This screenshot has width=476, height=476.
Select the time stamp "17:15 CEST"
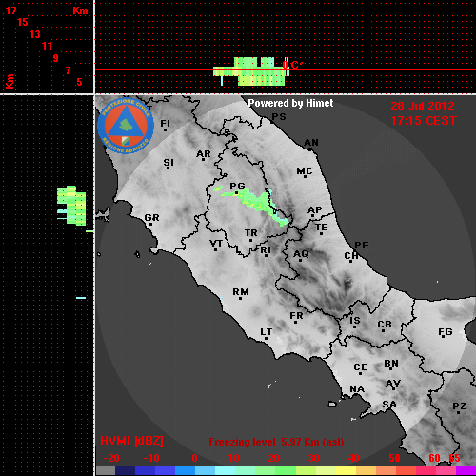[424, 121]
